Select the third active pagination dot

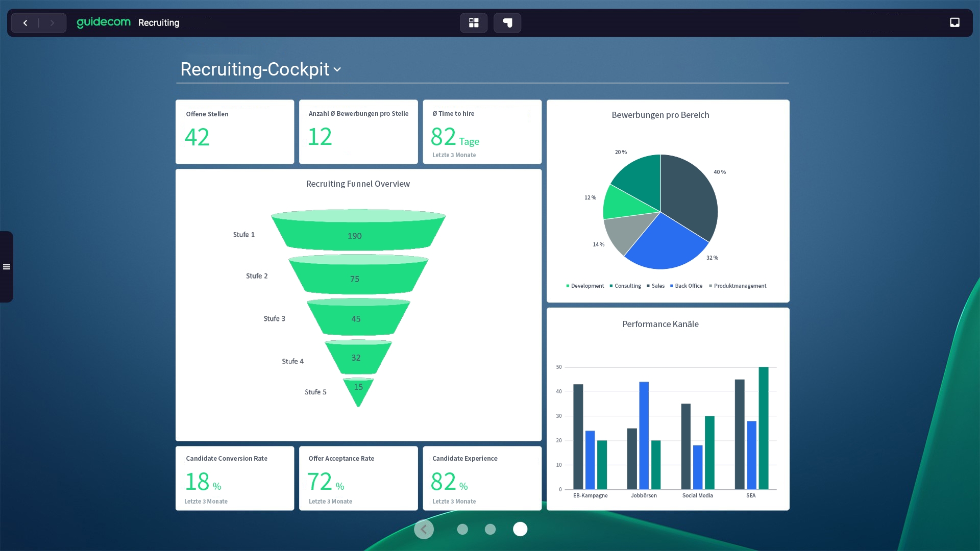(520, 529)
